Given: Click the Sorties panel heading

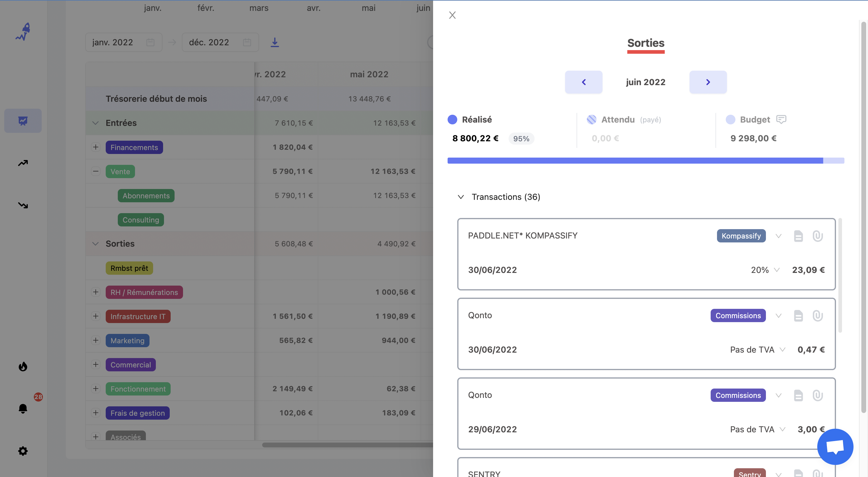Looking at the screenshot, I should (646, 43).
